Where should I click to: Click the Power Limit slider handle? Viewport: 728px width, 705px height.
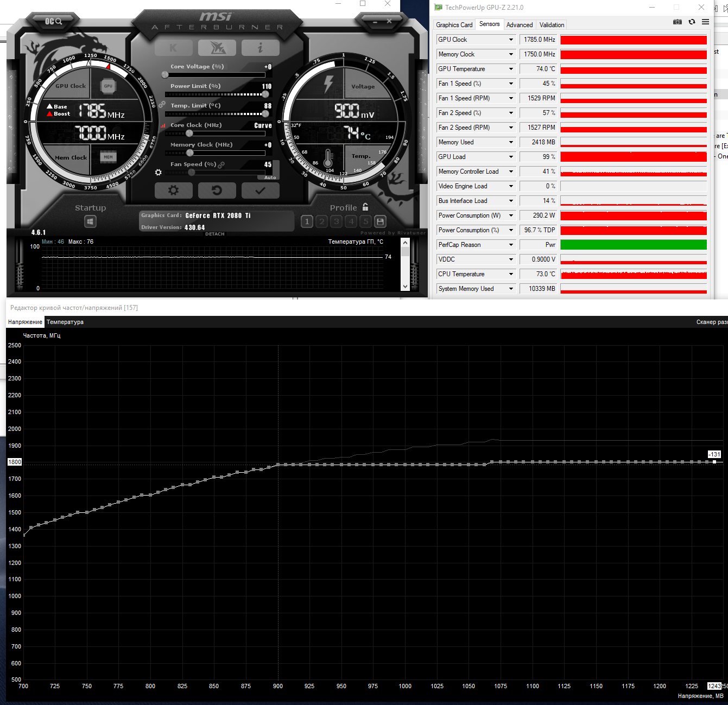pos(265,94)
